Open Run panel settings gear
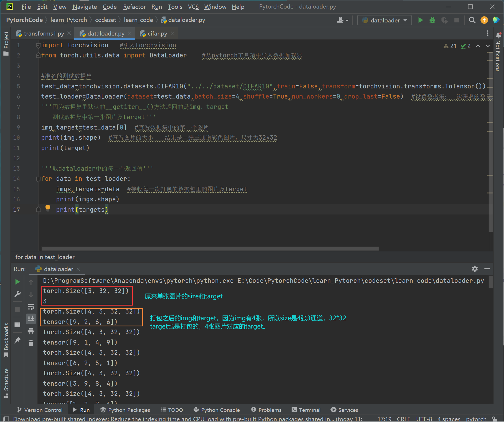504x422 pixels. [x=475, y=269]
